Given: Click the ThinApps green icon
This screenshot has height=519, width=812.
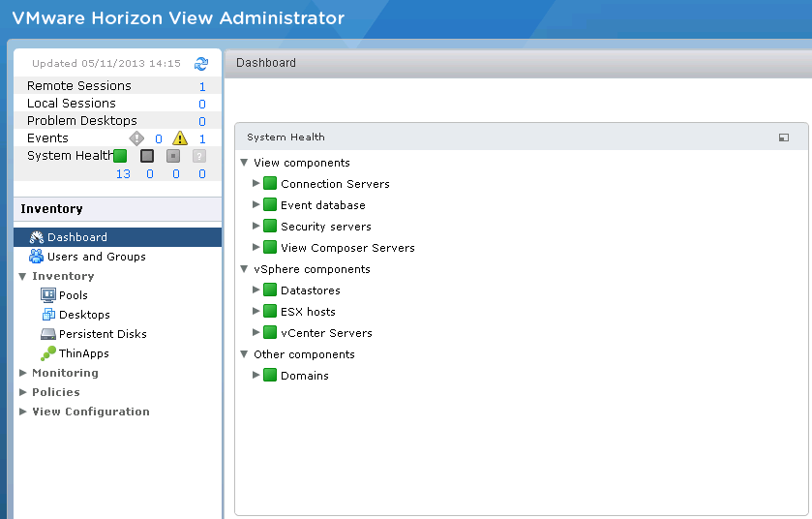Looking at the screenshot, I should coord(48,353).
